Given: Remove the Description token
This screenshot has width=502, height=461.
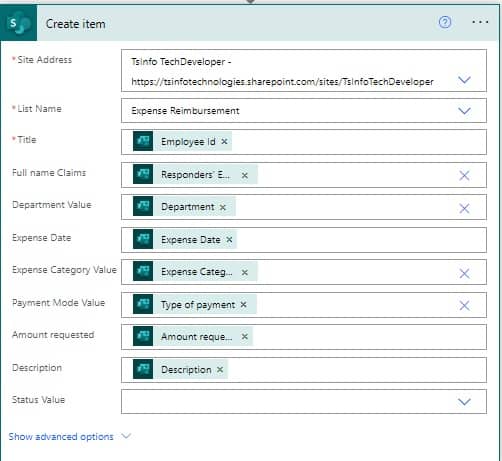Looking at the screenshot, I should coord(220,370).
